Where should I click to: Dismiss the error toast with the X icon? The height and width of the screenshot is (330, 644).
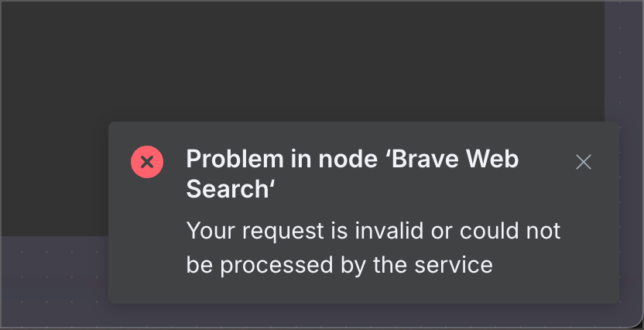click(583, 162)
